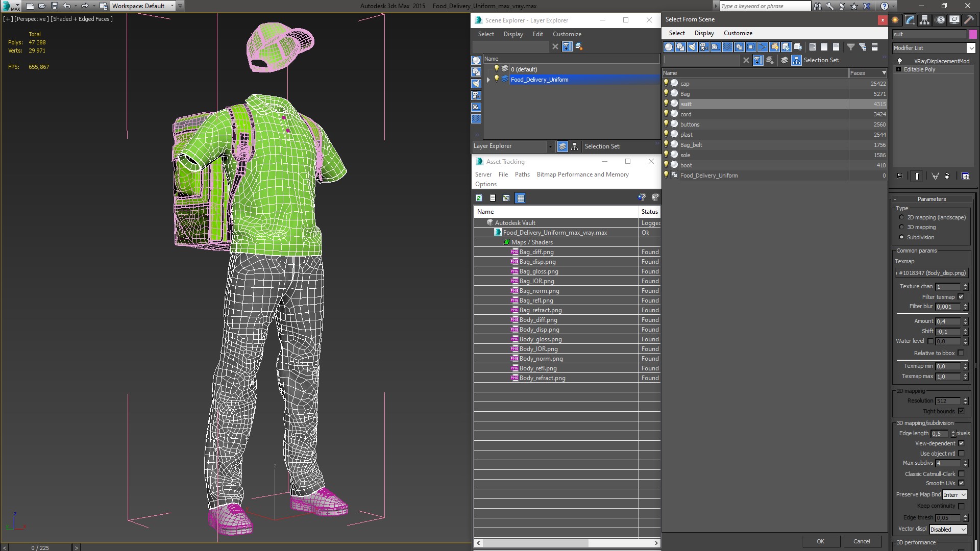The height and width of the screenshot is (551, 980).
Task: Toggle Display Bone Objects filter icon
Action: click(x=763, y=47)
